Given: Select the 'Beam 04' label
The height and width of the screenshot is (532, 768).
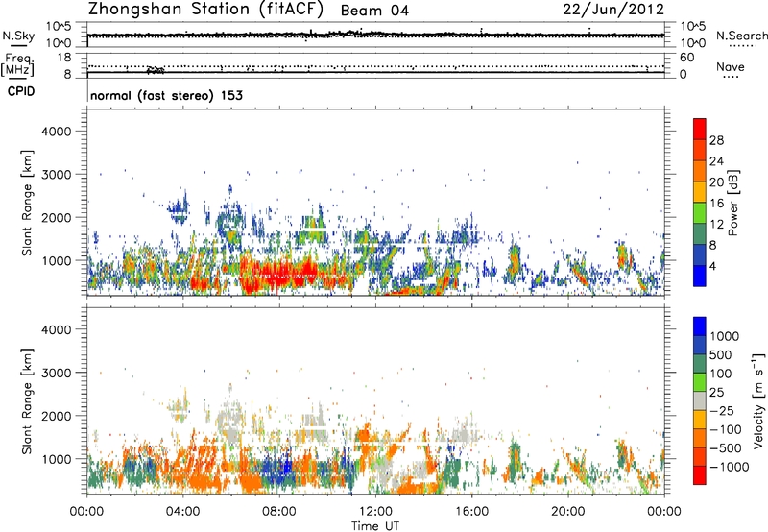Looking at the screenshot, I should pyautogui.click(x=374, y=11).
